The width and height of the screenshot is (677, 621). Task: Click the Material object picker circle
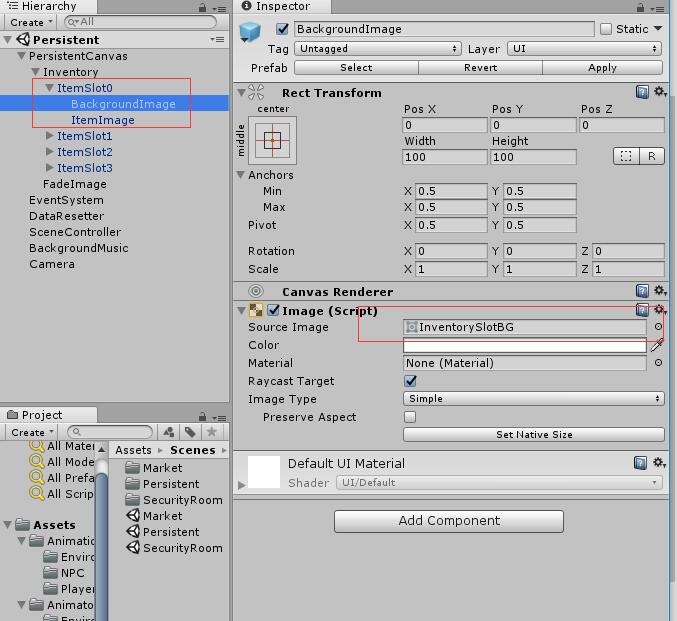pyautogui.click(x=658, y=363)
